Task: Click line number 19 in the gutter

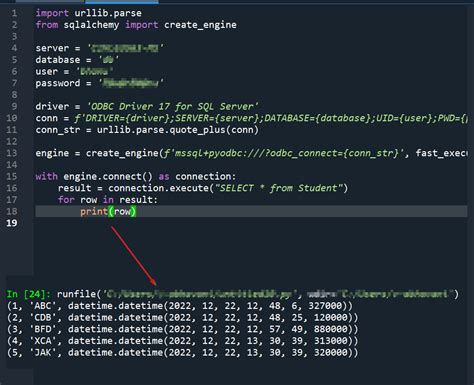Action: point(12,223)
